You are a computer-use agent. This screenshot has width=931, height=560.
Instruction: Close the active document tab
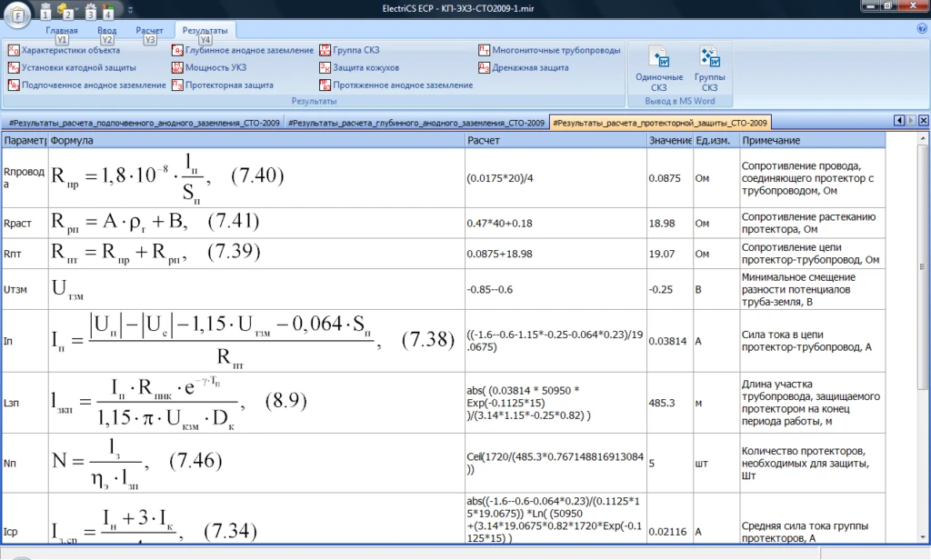point(924,121)
